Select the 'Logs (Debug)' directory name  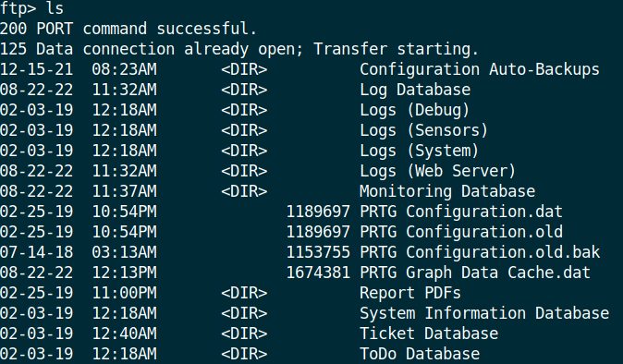(x=414, y=110)
